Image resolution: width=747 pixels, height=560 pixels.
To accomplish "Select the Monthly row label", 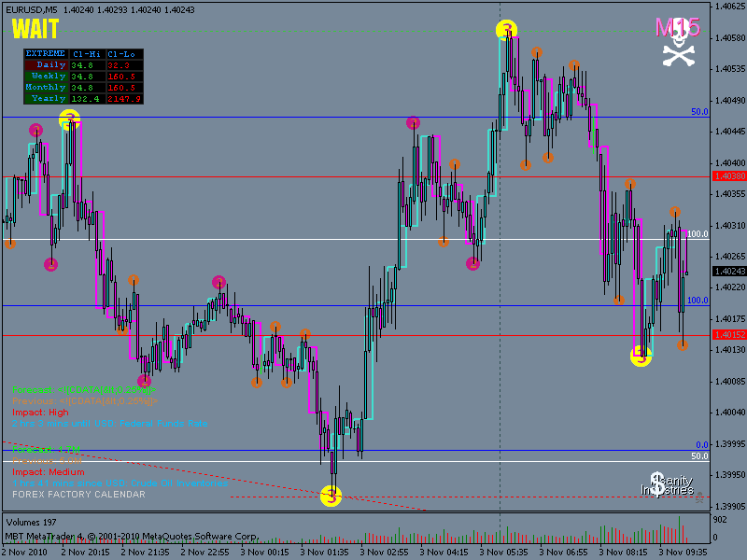I will click(46, 87).
